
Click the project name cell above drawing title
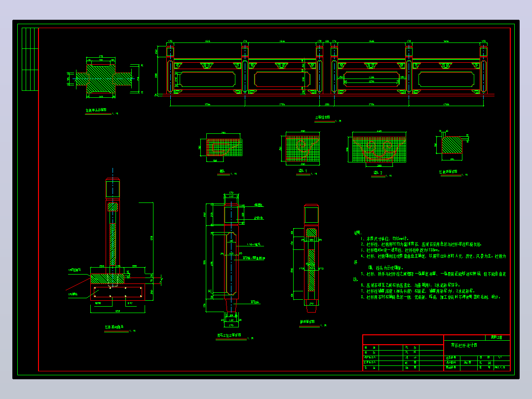(x=497, y=337)
